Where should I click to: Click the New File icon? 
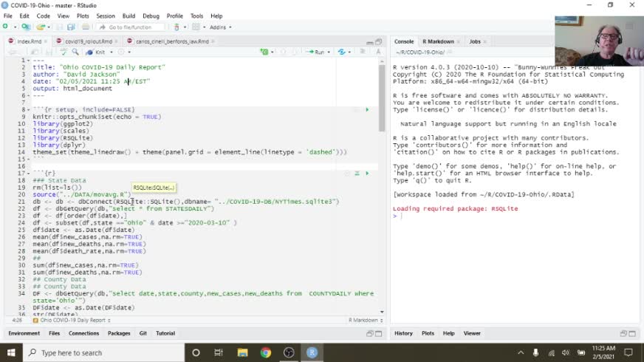point(5,27)
